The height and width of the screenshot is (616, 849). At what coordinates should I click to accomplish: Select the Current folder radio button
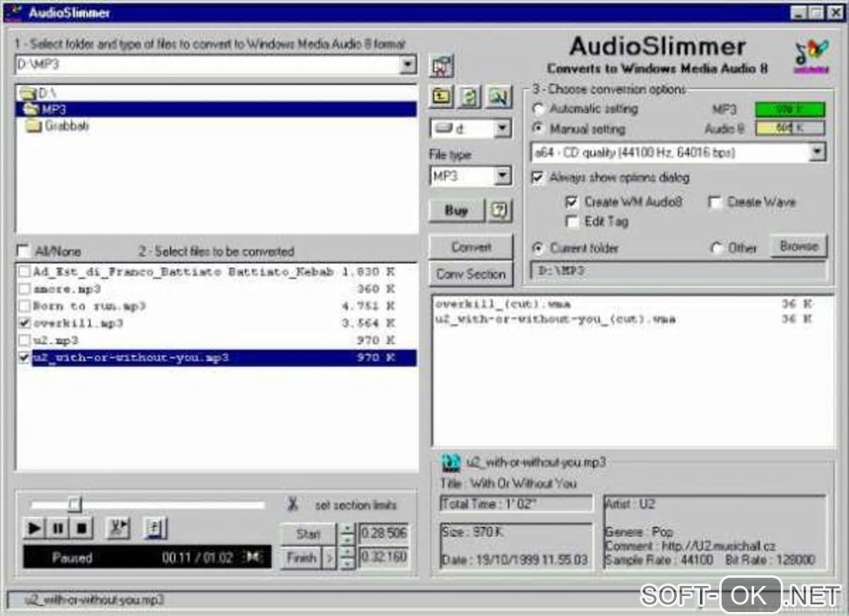(538, 248)
